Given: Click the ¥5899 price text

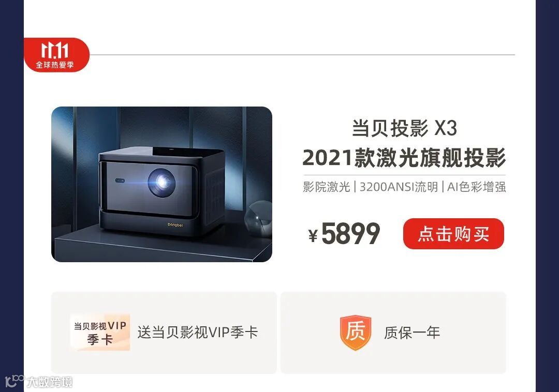Looking at the screenshot, I should [x=344, y=234].
